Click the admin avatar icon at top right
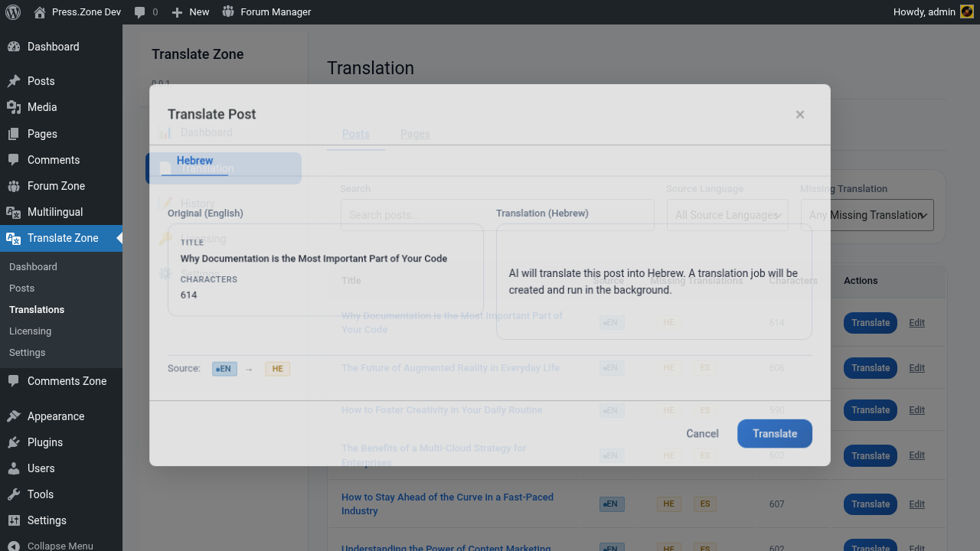The width and height of the screenshot is (980, 551). 967,12
